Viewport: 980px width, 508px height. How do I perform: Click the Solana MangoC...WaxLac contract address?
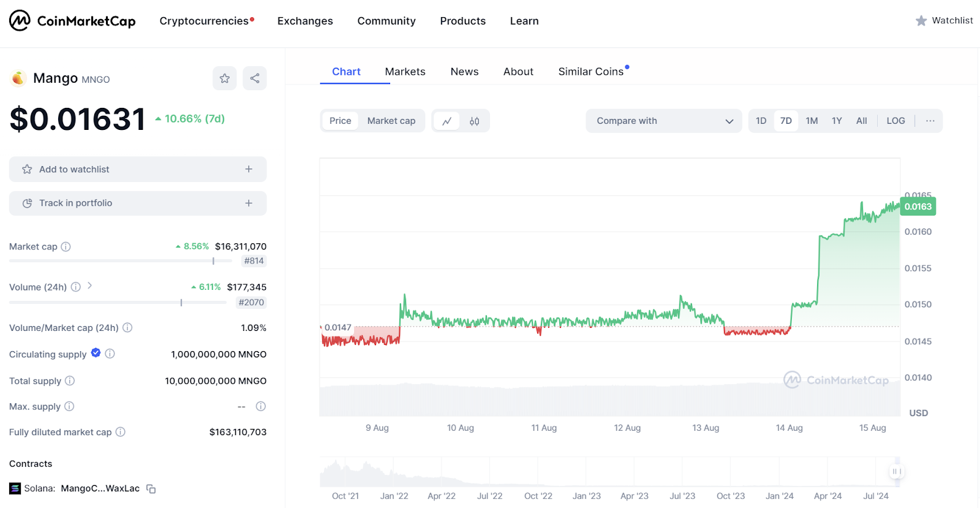(100, 488)
